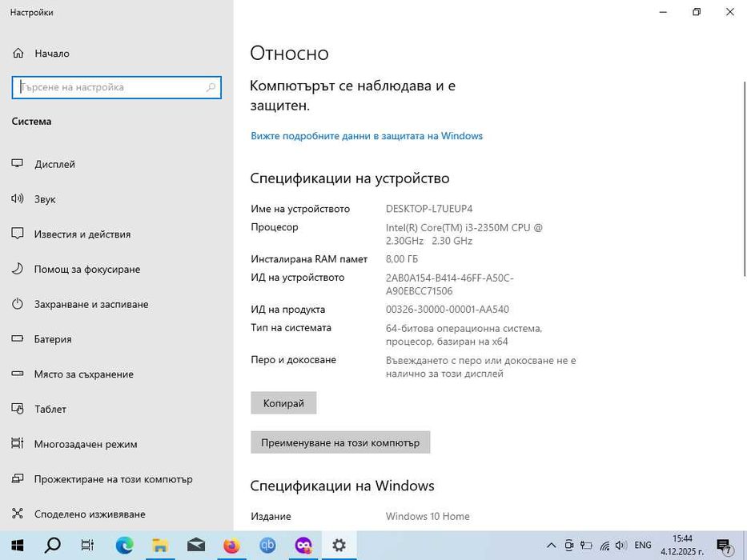The image size is (747, 560).
Task: Click the Копирай button
Action: tap(283, 403)
